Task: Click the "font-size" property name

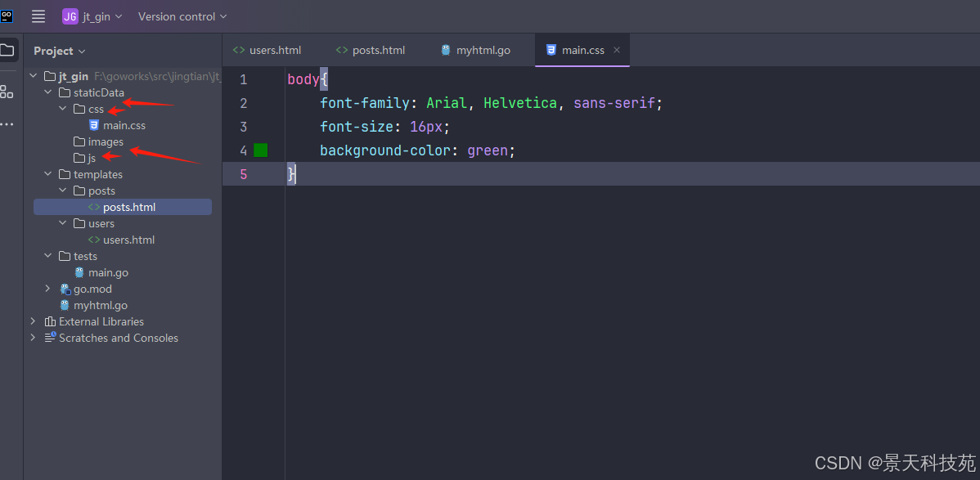Action: [x=357, y=127]
